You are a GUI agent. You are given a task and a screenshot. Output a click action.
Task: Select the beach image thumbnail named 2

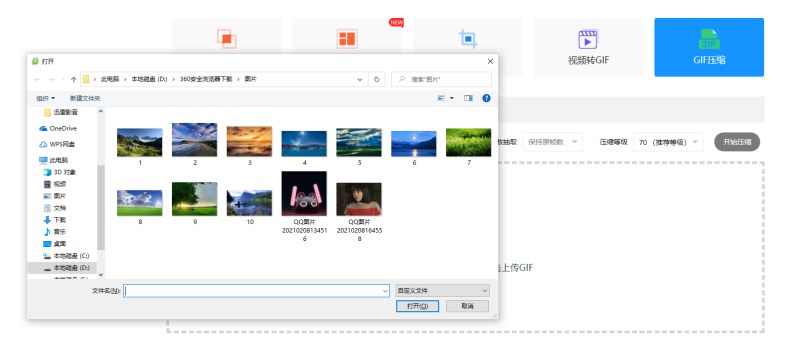tap(194, 139)
